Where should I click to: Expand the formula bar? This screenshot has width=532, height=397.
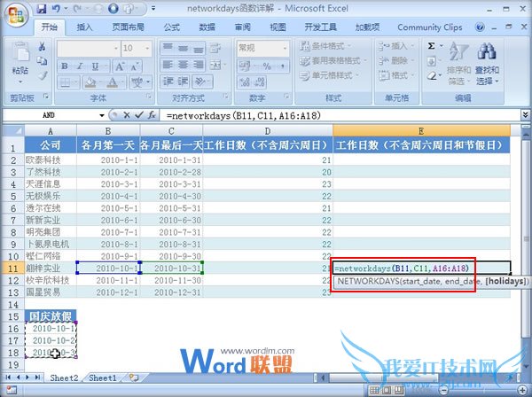[x=525, y=115]
